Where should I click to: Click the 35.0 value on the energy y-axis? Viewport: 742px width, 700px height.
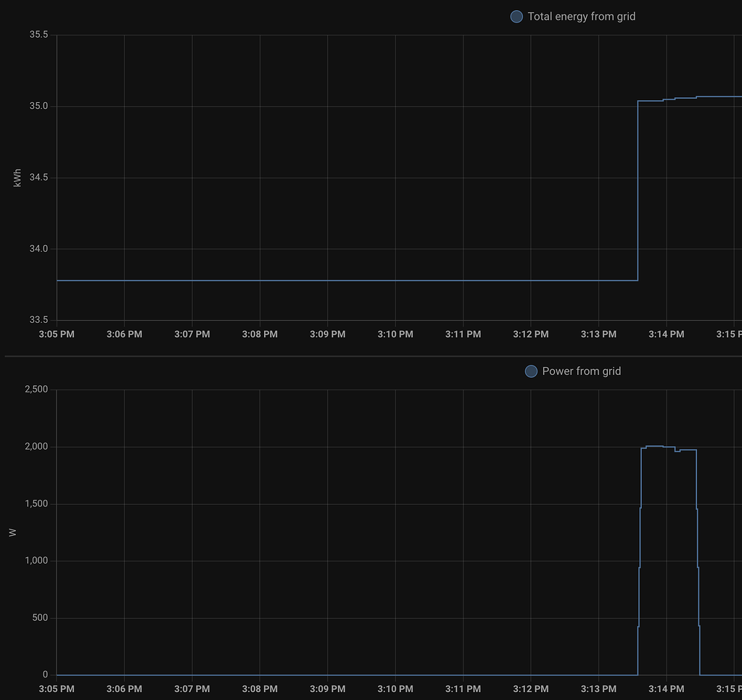(37, 106)
